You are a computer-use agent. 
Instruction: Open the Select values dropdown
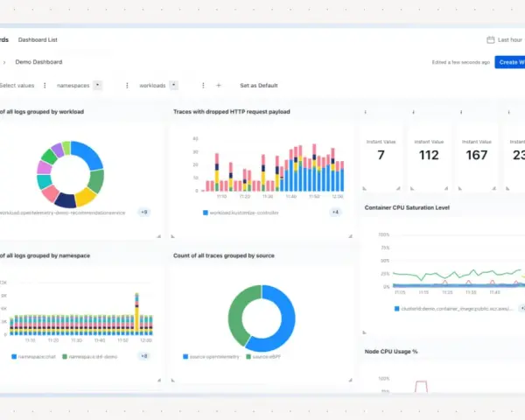click(x=17, y=86)
